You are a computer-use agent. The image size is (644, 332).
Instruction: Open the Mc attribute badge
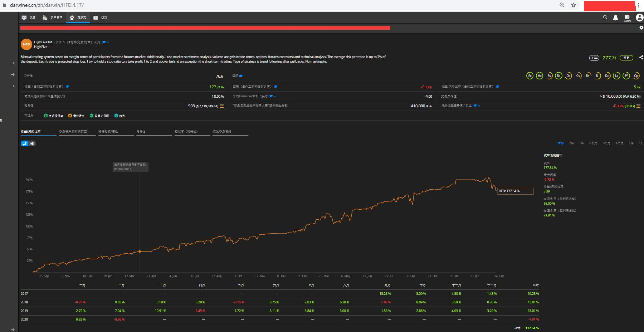coord(540,75)
